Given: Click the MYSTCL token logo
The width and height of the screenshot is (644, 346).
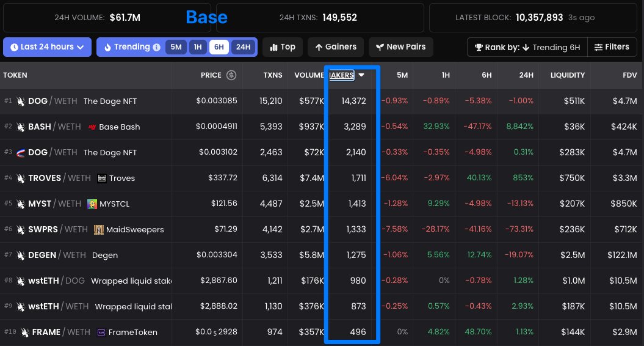Looking at the screenshot, I should (92, 204).
